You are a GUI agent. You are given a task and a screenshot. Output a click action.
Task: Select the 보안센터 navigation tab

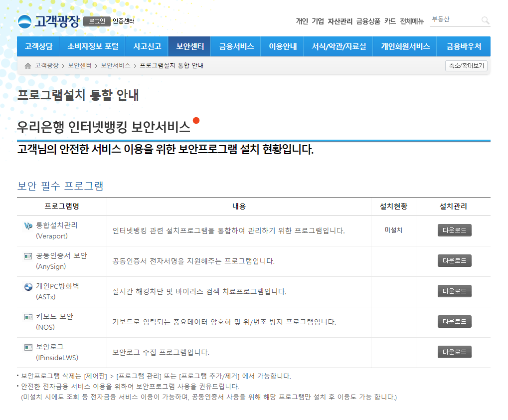pyautogui.click(x=189, y=46)
